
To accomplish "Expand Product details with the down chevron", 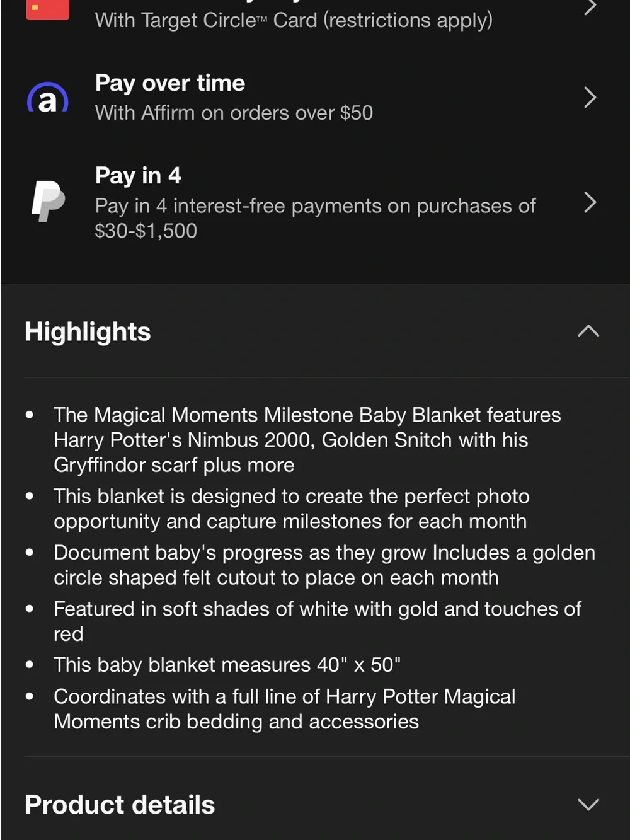I will 588,805.
